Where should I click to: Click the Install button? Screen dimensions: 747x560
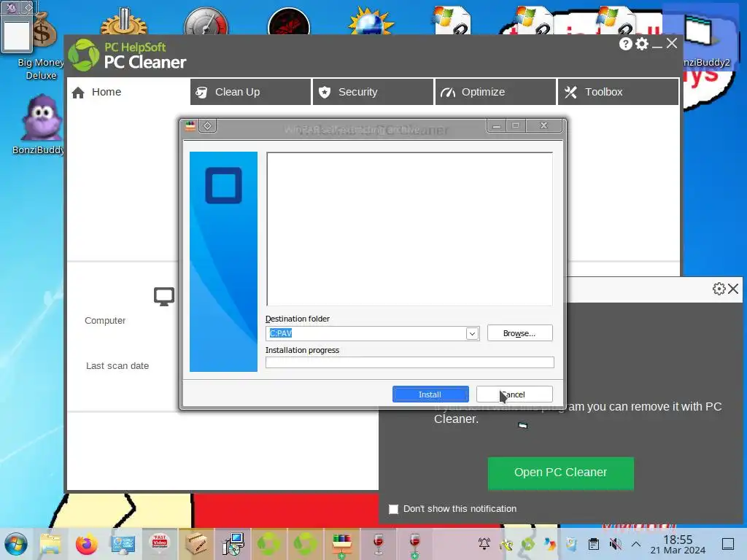(x=430, y=394)
